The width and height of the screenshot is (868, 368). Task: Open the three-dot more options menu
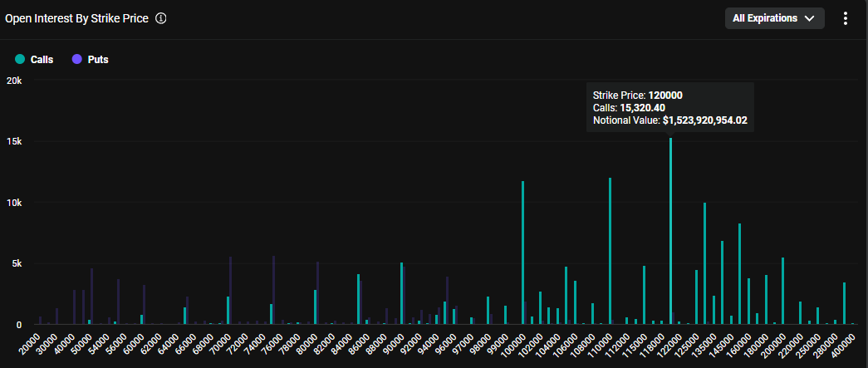[x=845, y=18]
